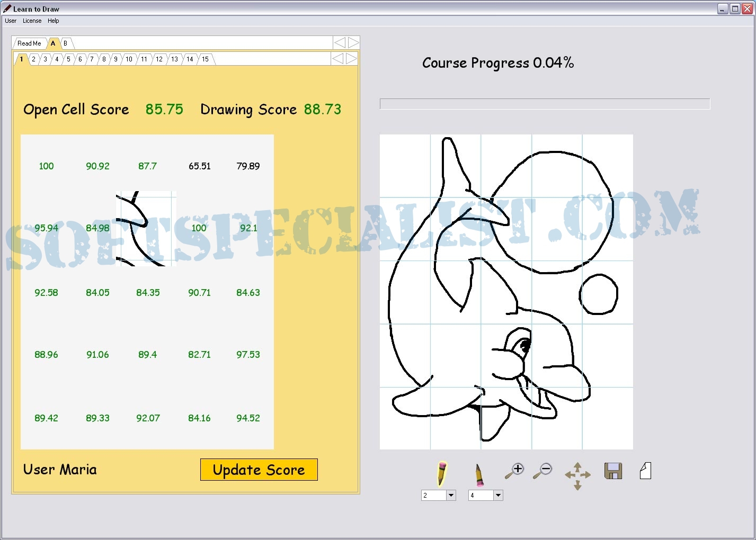Image resolution: width=756 pixels, height=540 pixels.
Task: Start a new blank page
Action: pyautogui.click(x=645, y=471)
